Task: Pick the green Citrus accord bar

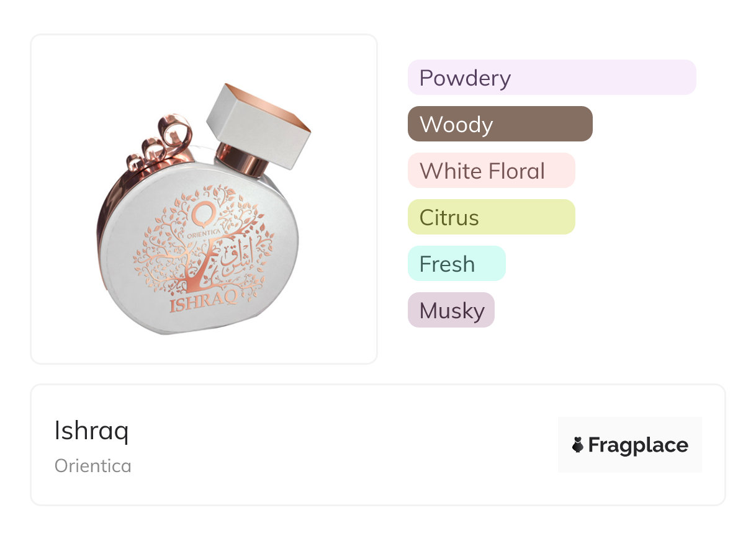Action: [491, 217]
